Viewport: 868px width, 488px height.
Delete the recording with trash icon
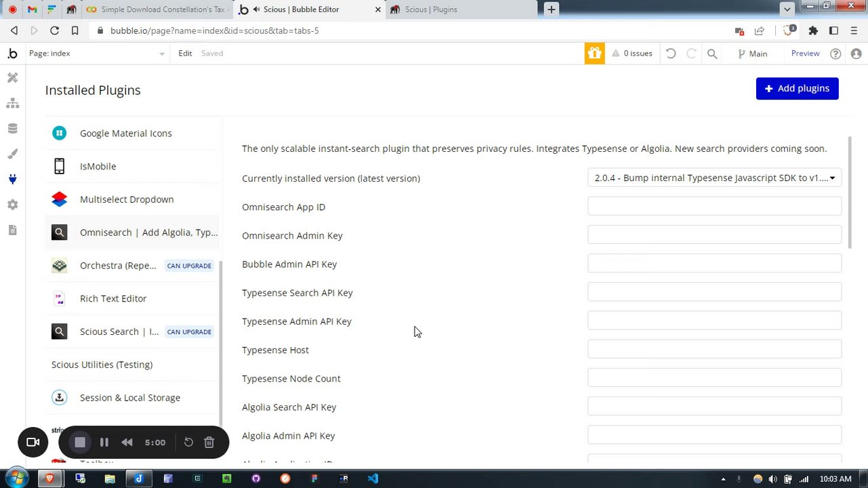[209, 443]
